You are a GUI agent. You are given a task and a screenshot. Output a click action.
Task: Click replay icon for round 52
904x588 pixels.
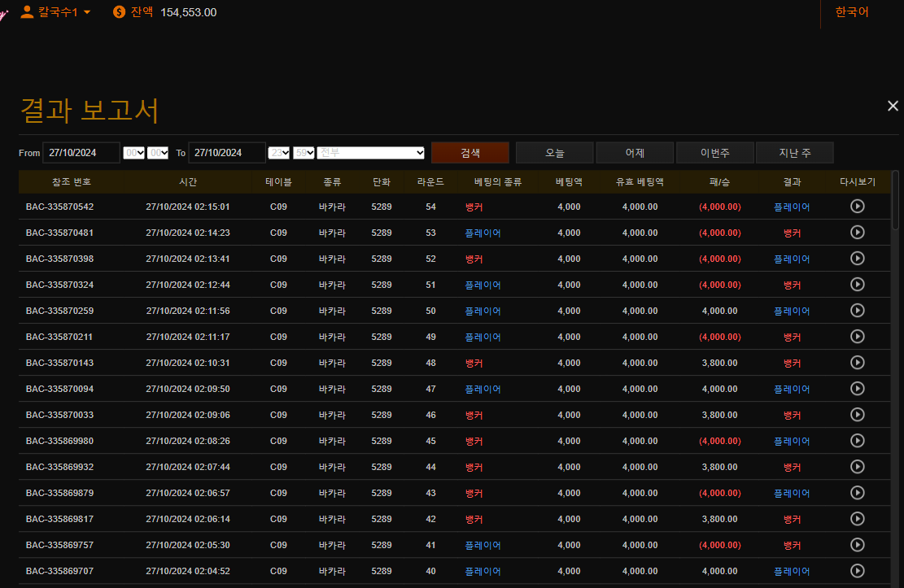pyautogui.click(x=857, y=259)
